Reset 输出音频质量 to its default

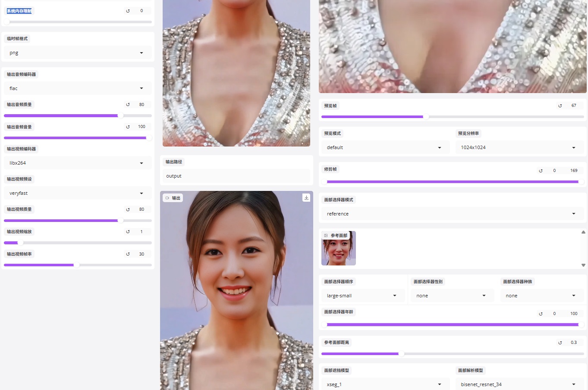[x=128, y=105]
